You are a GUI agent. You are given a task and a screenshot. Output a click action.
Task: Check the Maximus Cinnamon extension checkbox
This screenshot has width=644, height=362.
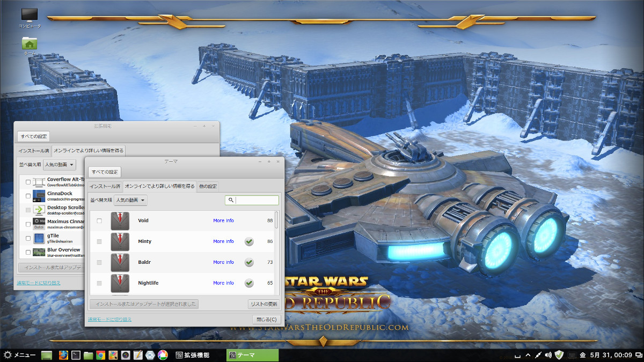[x=28, y=224]
